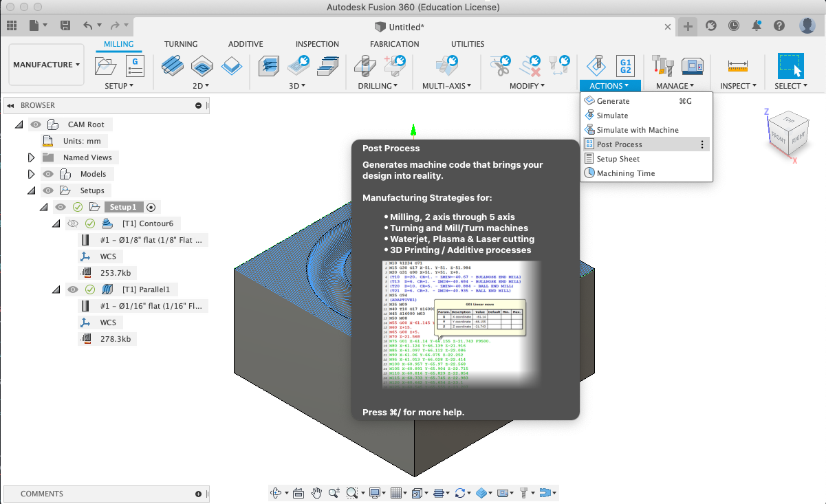This screenshot has height=504, width=826.
Task: Open the MANUFACTURE workspace dropdown
Action: (x=46, y=65)
